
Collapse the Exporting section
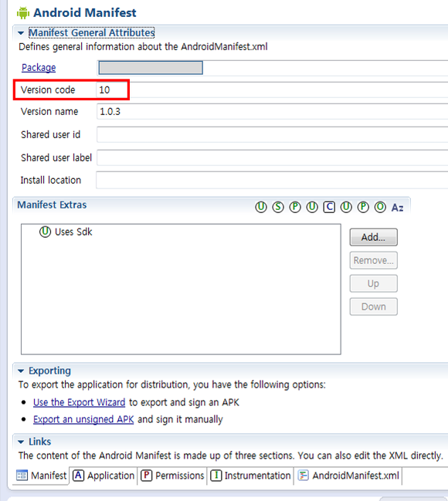(21, 371)
